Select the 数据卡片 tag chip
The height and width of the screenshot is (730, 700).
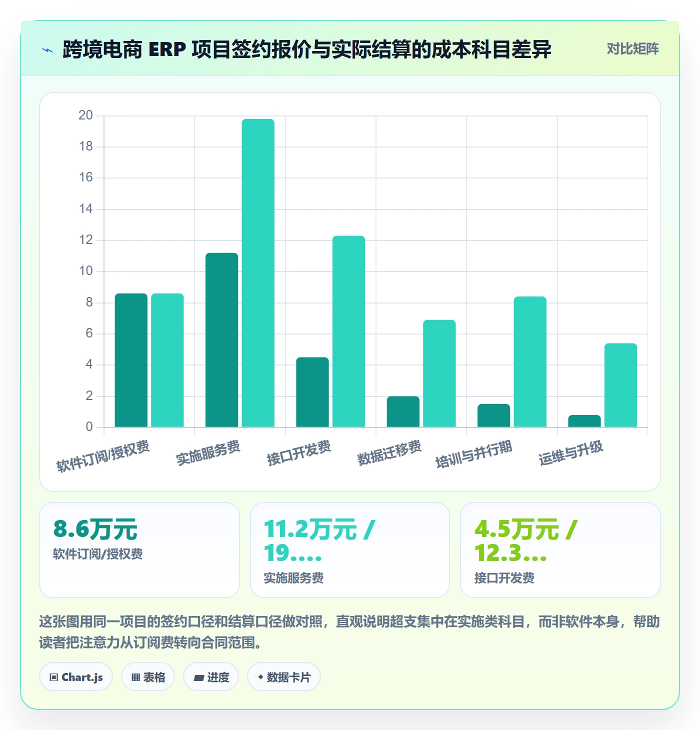[x=284, y=677]
